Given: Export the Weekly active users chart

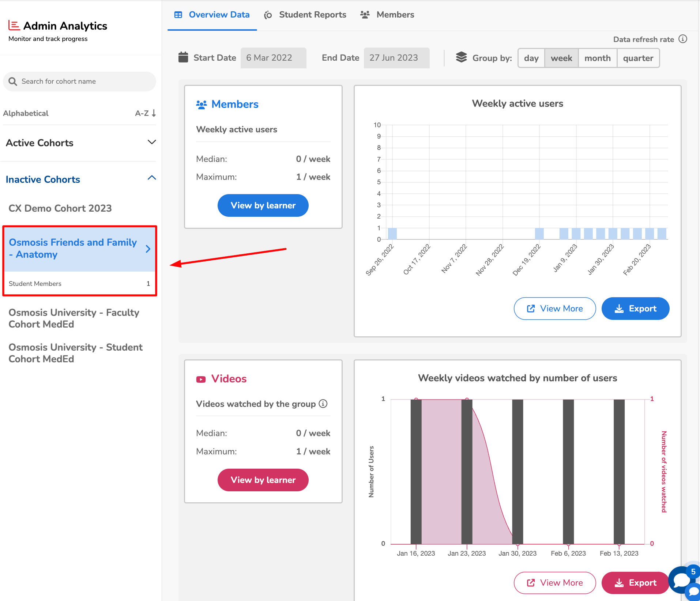Looking at the screenshot, I should pyautogui.click(x=636, y=309).
